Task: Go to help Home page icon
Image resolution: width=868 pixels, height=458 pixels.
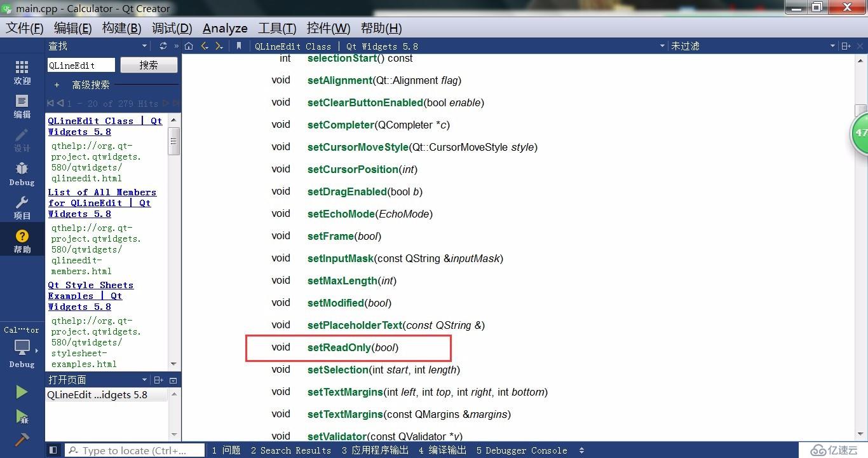Action: pos(189,46)
